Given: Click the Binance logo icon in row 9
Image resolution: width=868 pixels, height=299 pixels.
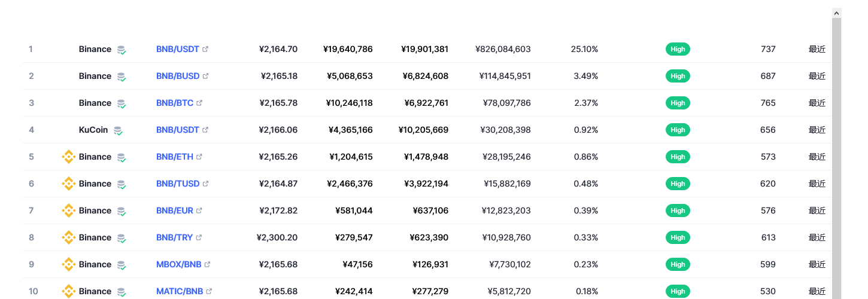Looking at the screenshot, I should [x=69, y=264].
